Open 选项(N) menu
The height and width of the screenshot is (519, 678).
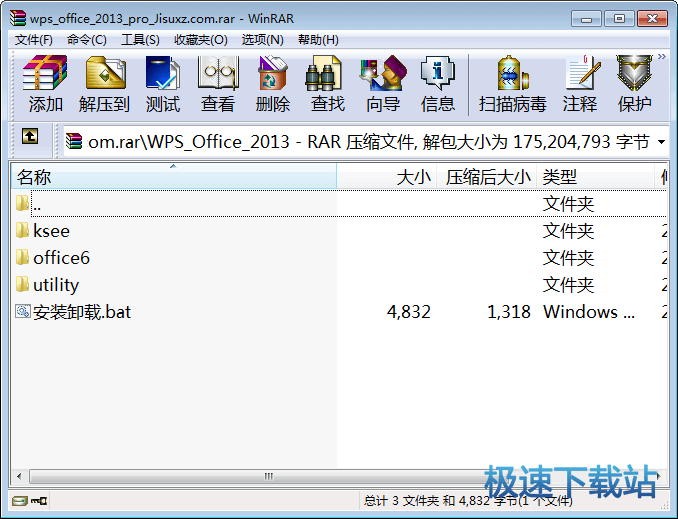pyautogui.click(x=262, y=40)
